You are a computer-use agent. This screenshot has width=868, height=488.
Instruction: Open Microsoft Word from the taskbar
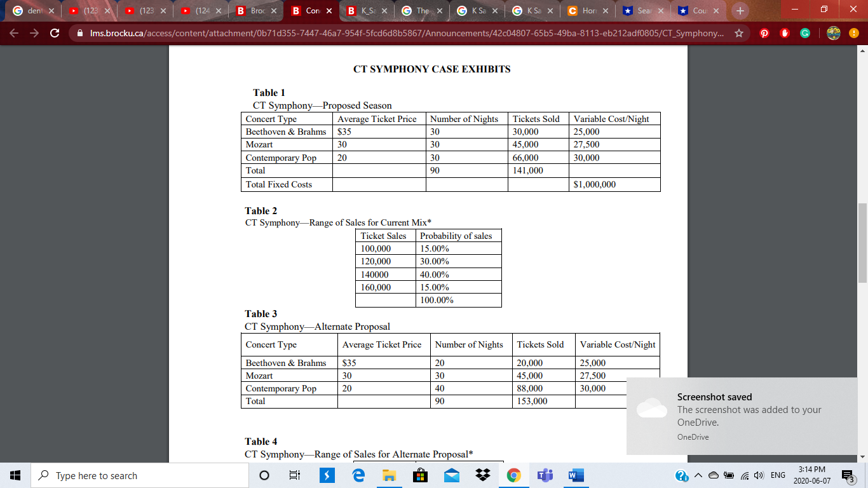[x=575, y=475]
